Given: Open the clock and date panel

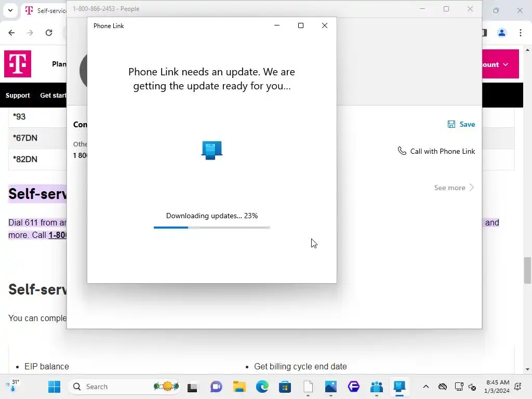Looking at the screenshot, I should pos(497,387).
